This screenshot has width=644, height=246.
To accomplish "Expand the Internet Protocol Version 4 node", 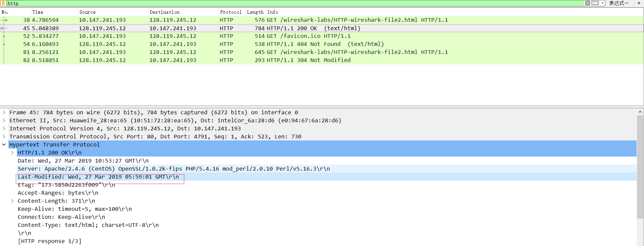I will tap(4, 128).
